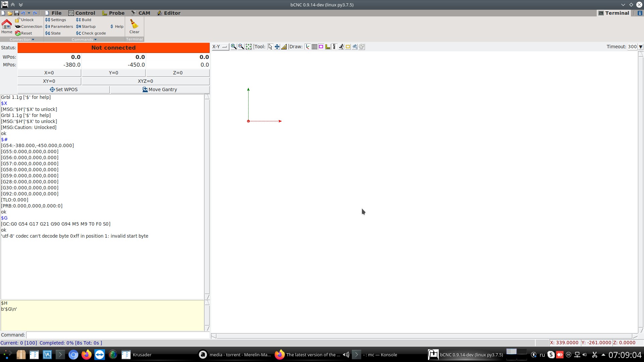Screen dimensions: 644x362
Task: Click the Clear terminal broom icon
Action: click(134, 24)
